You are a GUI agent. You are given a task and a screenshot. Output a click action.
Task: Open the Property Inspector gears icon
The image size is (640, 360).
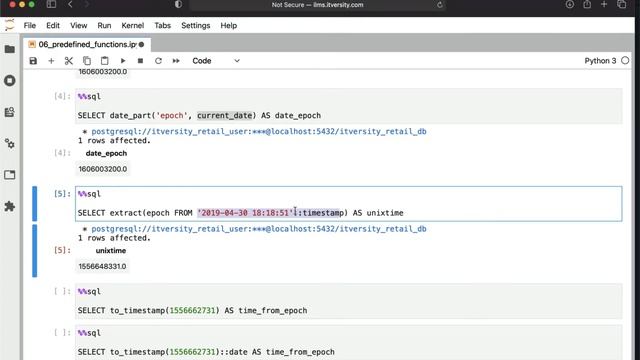point(10,143)
